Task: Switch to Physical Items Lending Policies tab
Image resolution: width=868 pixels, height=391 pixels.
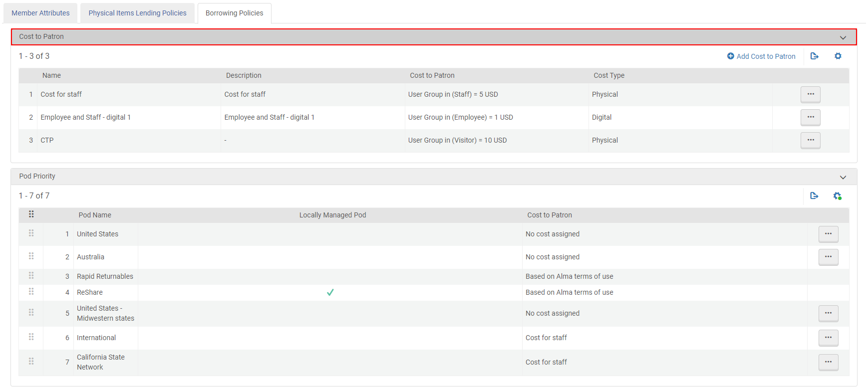Action: click(137, 13)
